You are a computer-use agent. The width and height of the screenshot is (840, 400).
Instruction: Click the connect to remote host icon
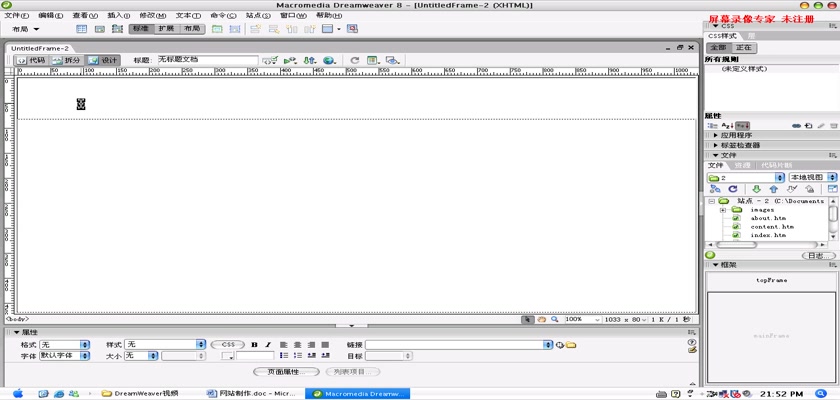pos(715,189)
